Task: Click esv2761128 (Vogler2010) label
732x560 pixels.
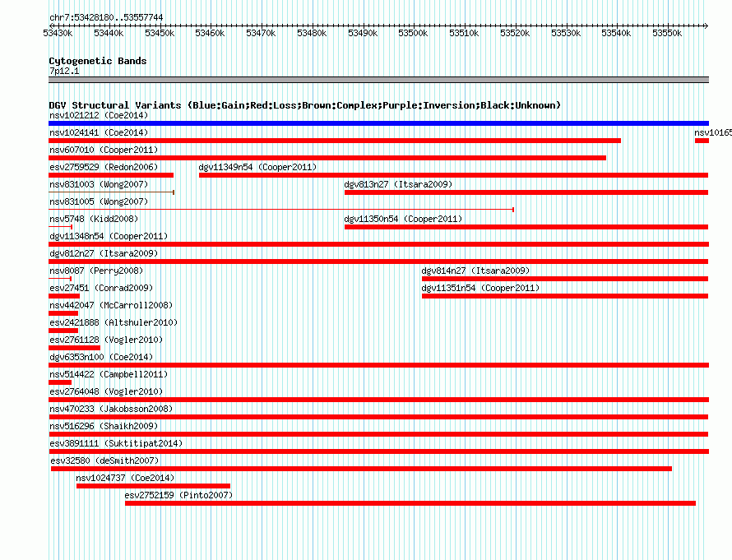Action: coord(106,340)
